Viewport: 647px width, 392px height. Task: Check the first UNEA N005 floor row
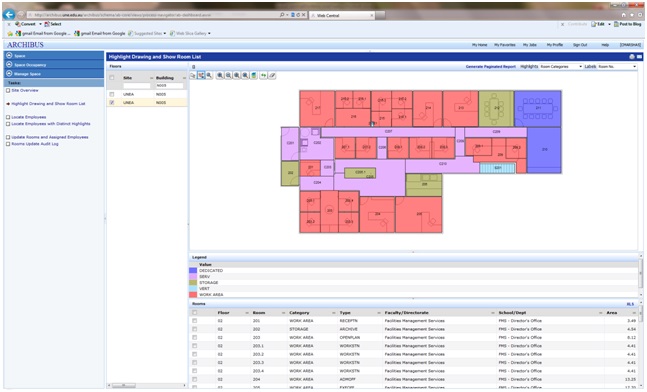(x=112, y=94)
